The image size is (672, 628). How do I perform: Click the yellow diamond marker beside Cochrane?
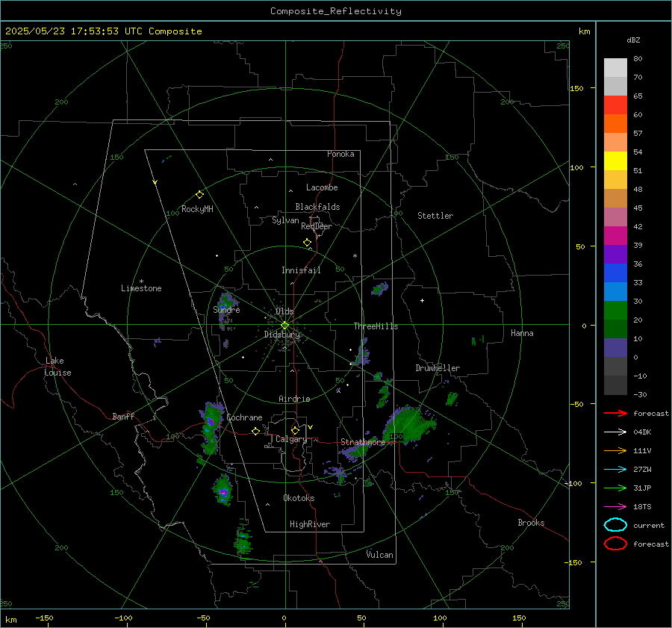255,432
